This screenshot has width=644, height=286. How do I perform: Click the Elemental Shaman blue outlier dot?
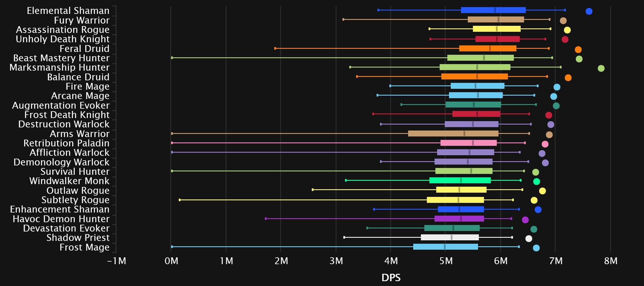pos(589,11)
